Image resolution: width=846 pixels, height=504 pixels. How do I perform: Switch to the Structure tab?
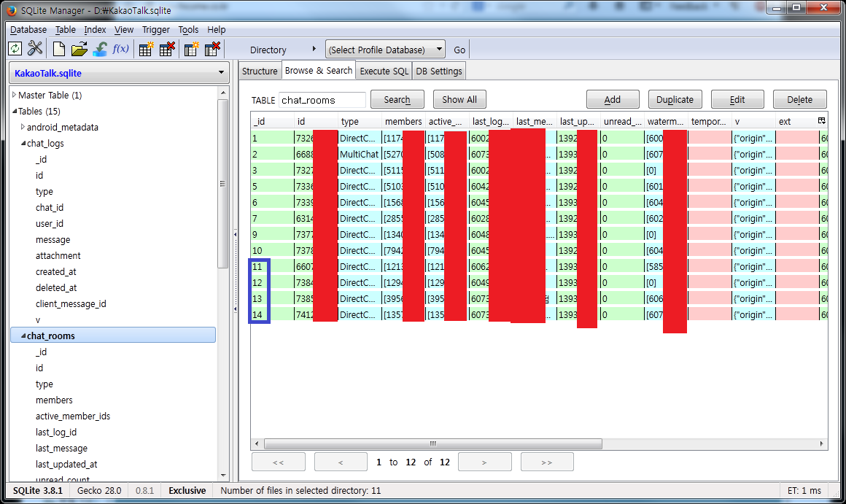(x=260, y=71)
